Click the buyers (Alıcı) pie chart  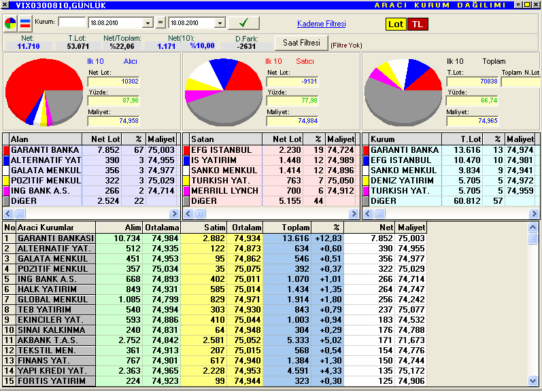pyautogui.click(x=44, y=91)
